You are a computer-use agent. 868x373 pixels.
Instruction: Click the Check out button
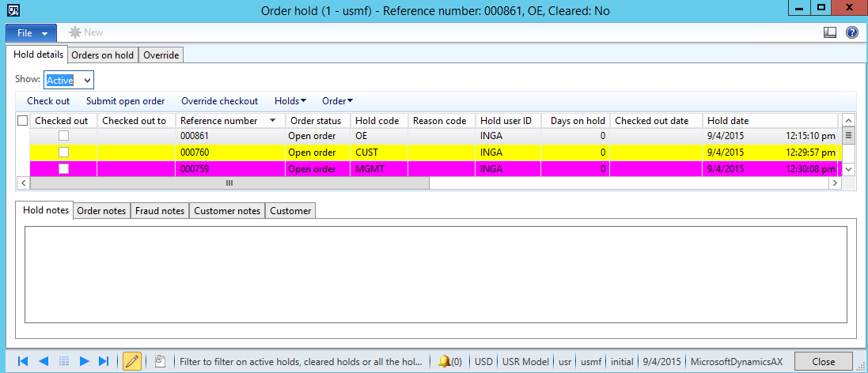pos(48,101)
